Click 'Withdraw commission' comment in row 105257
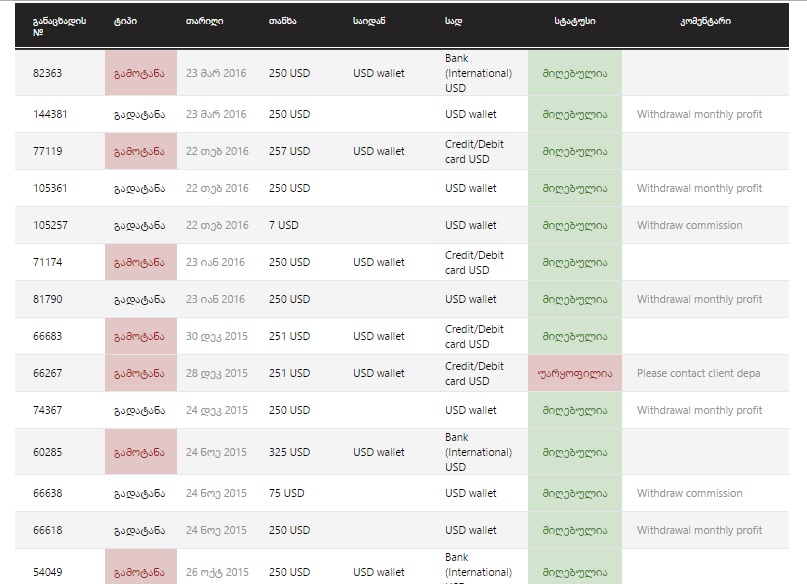 689,225
